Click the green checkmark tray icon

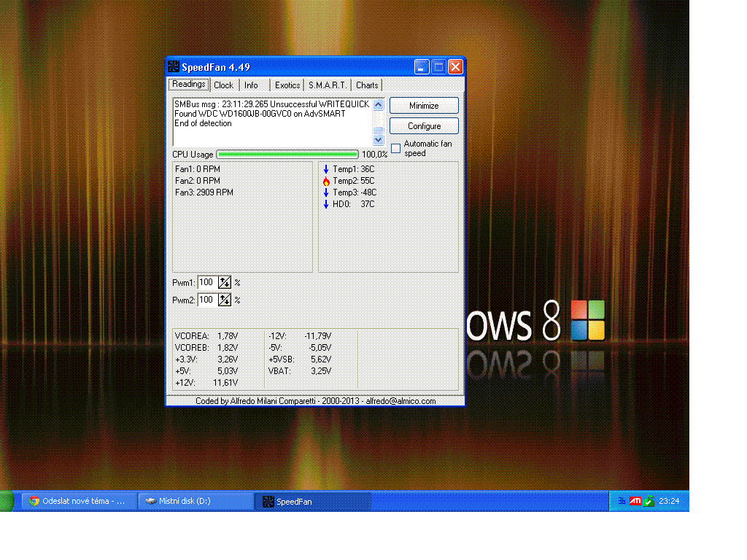(649, 501)
